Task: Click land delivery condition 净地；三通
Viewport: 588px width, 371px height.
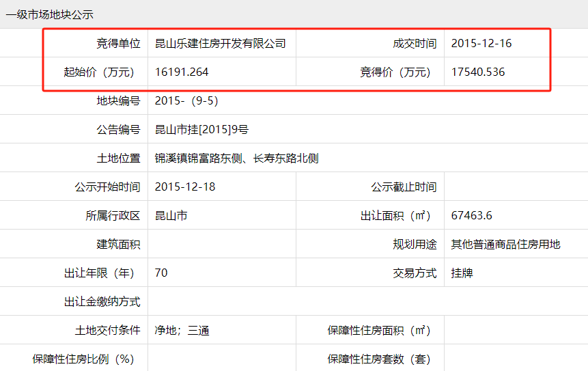Action: (x=182, y=331)
